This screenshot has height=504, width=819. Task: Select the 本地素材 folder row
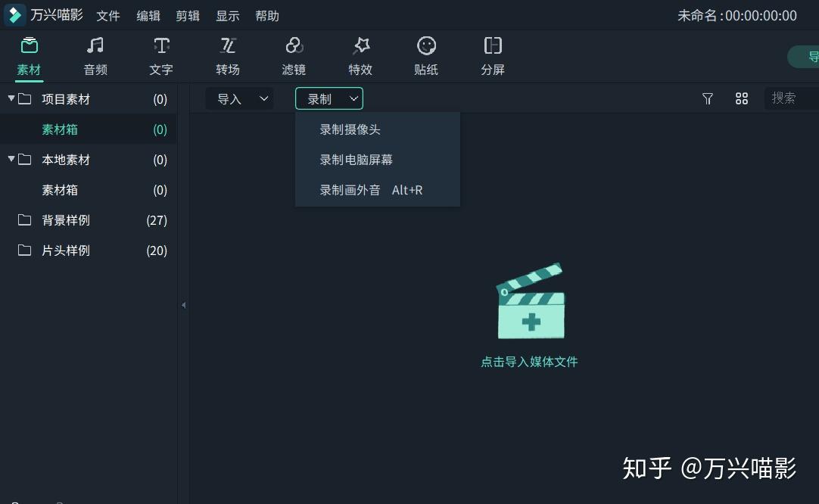[x=89, y=159]
